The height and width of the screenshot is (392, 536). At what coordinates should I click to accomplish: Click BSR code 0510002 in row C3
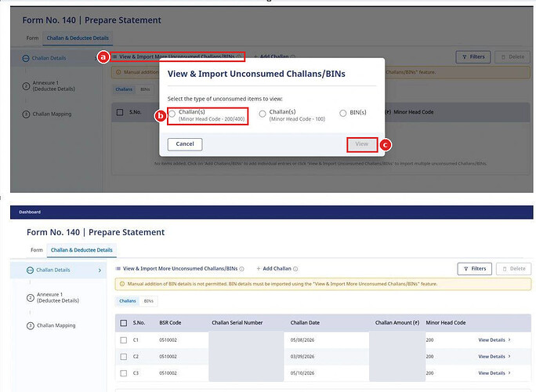coord(168,373)
